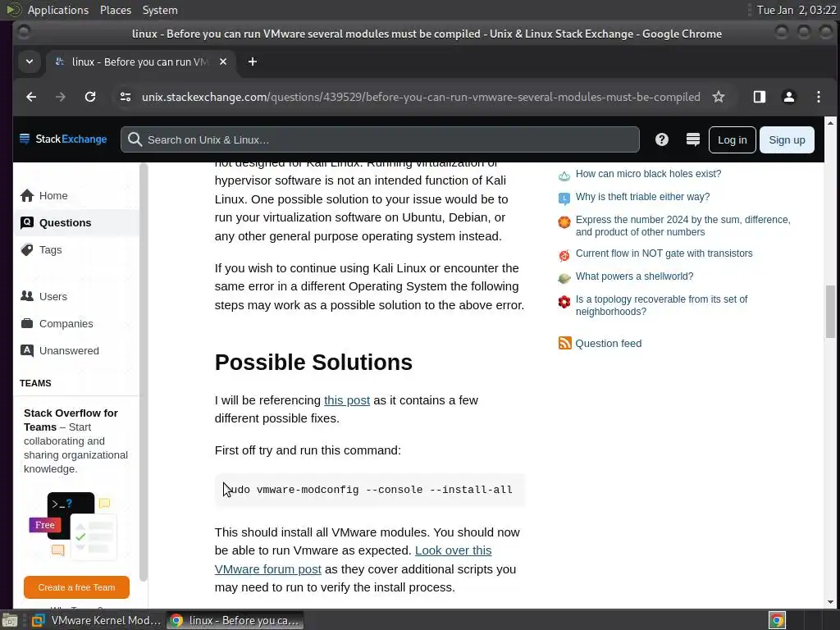This screenshot has width=840, height=630.
Task: Switch to VMware Kernel Module taskbar window
Action: pyautogui.click(x=97, y=620)
